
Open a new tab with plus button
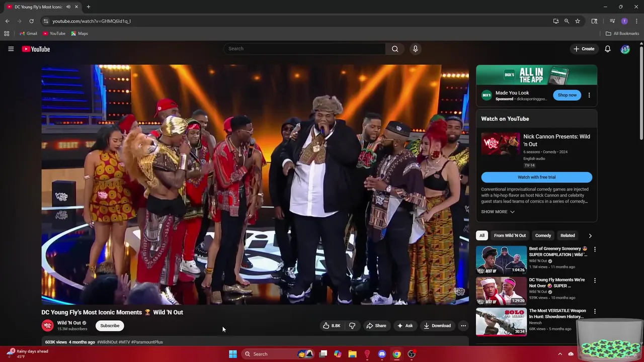pos(88,7)
